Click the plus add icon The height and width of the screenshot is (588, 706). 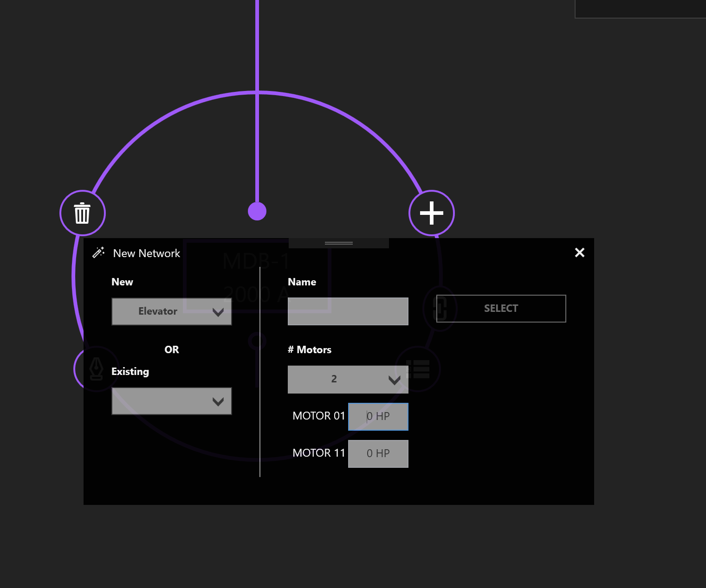pyautogui.click(x=431, y=213)
